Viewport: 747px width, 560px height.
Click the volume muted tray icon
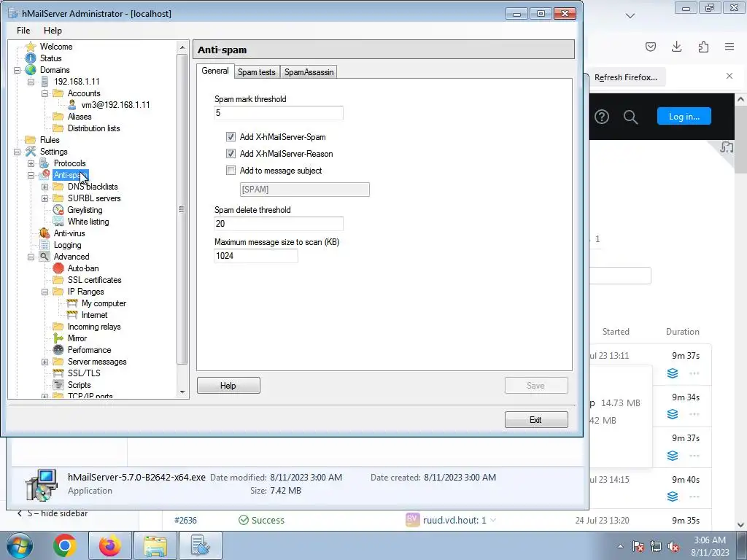(x=673, y=546)
